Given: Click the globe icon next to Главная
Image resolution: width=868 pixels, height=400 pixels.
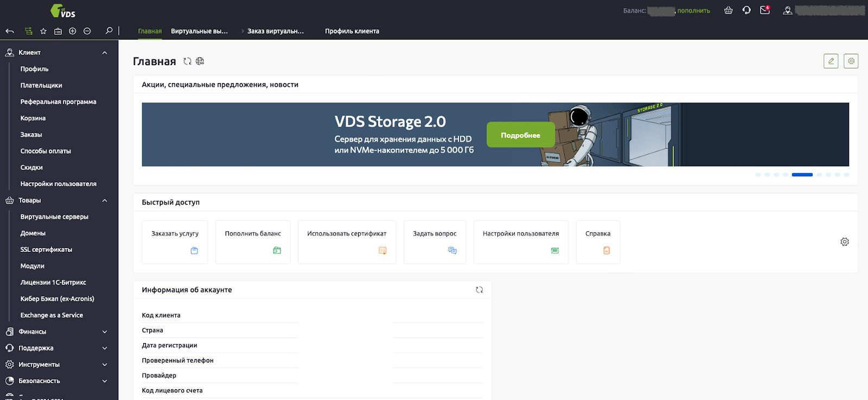Looking at the screenshot, I should [x=200, y=61].
